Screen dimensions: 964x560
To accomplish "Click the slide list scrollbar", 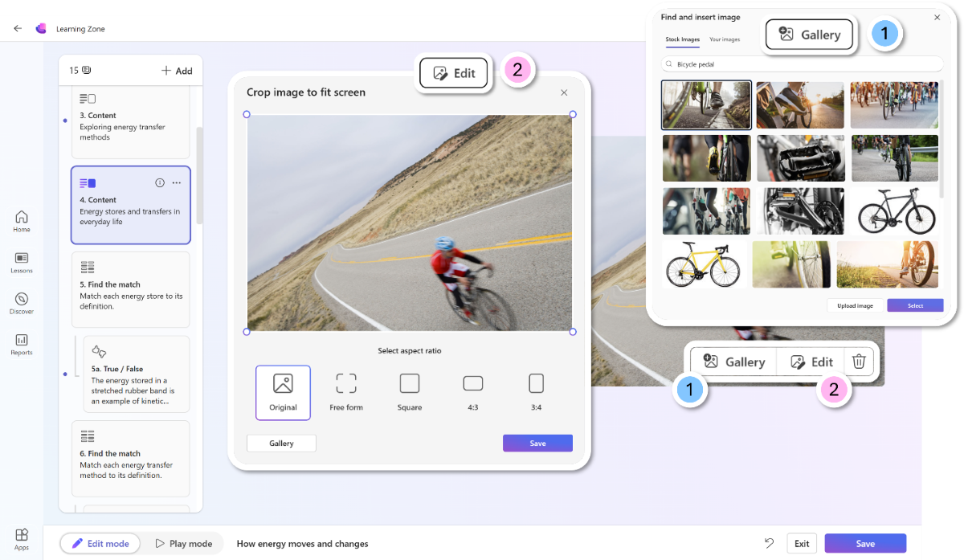I will [199, 174].
